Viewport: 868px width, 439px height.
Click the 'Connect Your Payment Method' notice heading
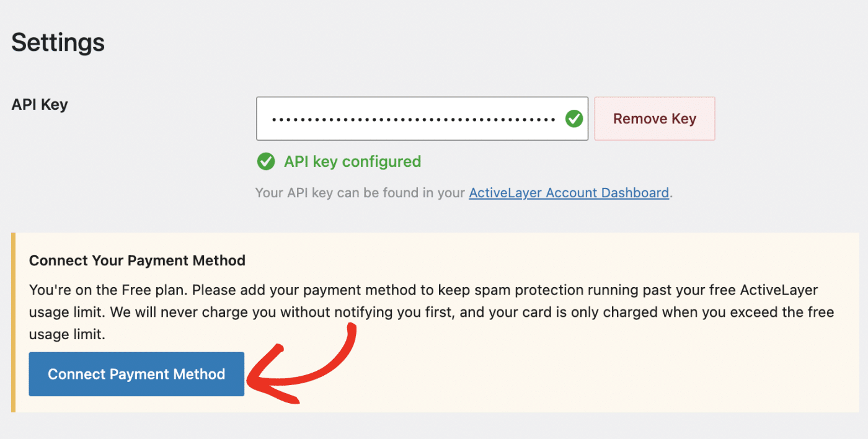(x=138, y=260)
